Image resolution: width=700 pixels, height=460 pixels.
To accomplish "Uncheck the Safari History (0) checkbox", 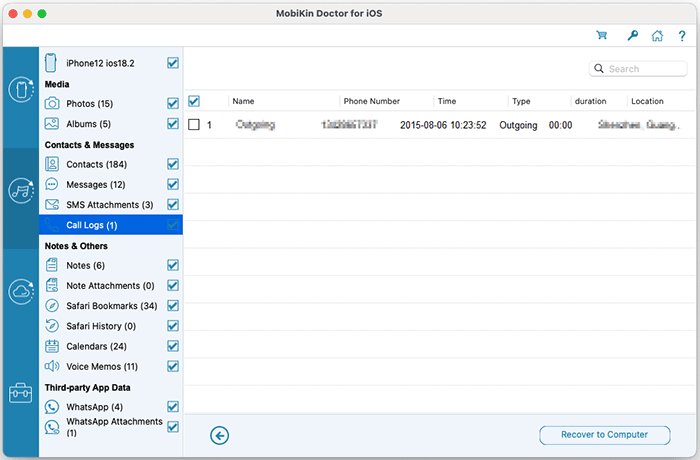I will tap(173, 326).
